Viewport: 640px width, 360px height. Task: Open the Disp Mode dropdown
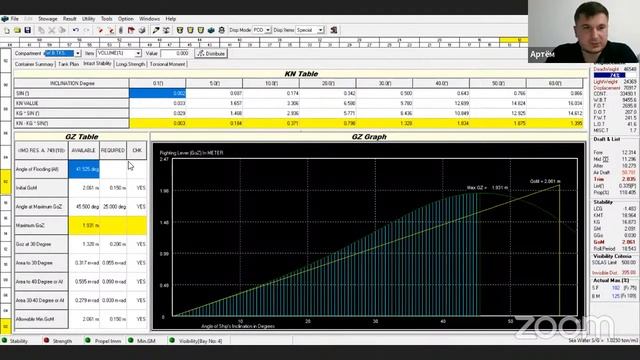pos(268,30)
